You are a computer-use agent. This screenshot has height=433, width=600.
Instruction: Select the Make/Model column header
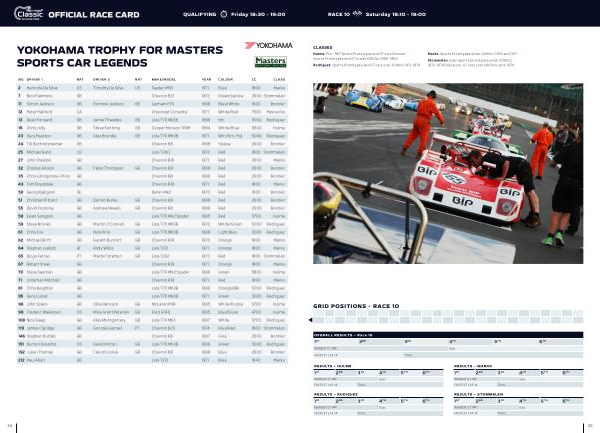point(158,78)
